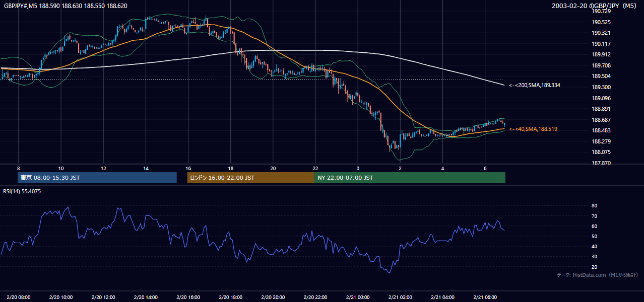Viewport: 644px width, 302px height.
Task: Click the 2/21 02:00 date axis label
Action: pyautogui.click(x=400, y=297)
